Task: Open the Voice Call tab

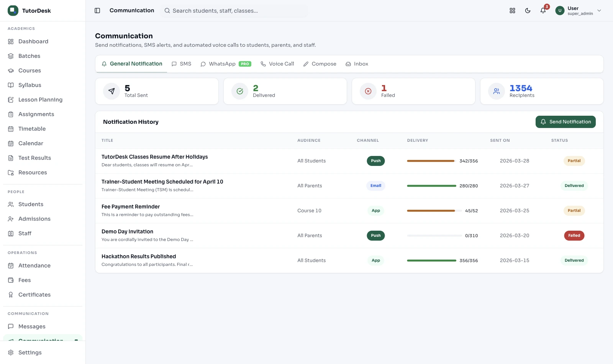Action: pyautogui.click(x=277, y=64)
